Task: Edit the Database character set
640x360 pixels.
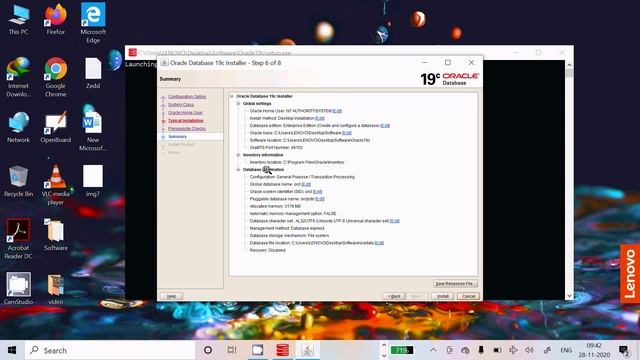Action: 395,221
